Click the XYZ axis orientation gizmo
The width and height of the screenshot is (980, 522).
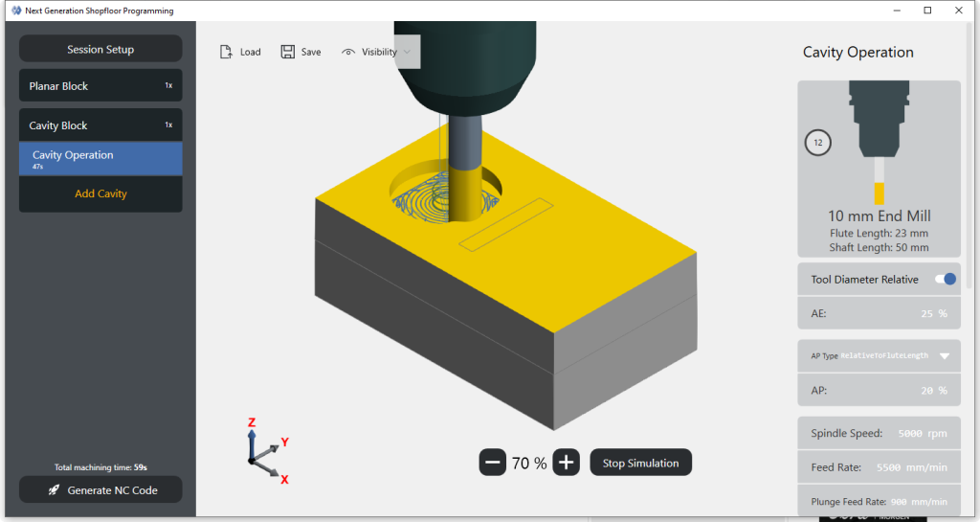coord(262,453)
